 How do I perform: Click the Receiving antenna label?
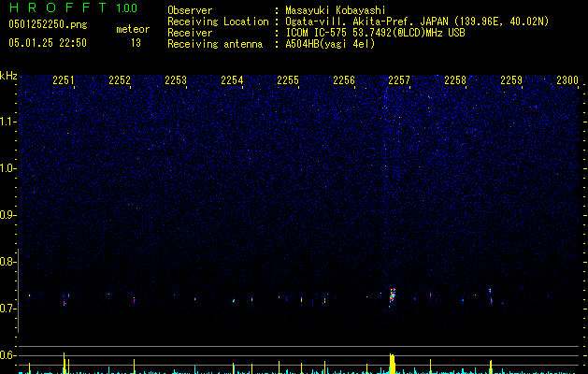[x=215, y=44]
